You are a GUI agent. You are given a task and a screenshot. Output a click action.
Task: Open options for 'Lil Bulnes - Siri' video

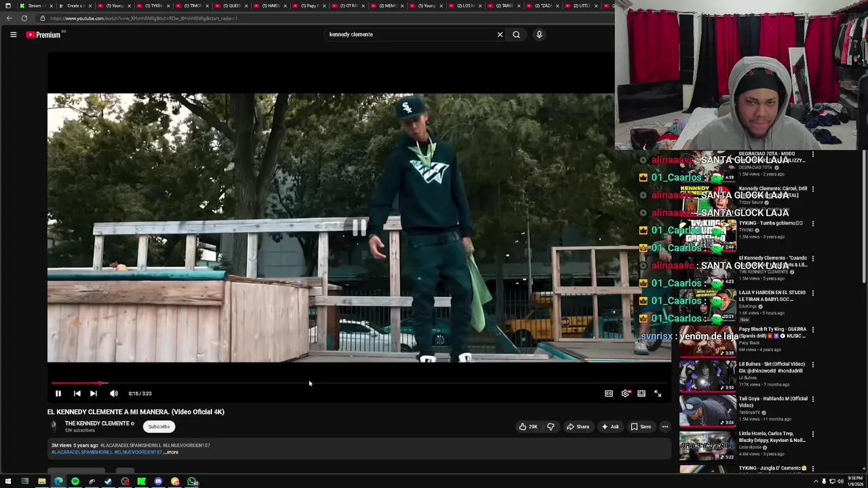click(x=813, y=365)
